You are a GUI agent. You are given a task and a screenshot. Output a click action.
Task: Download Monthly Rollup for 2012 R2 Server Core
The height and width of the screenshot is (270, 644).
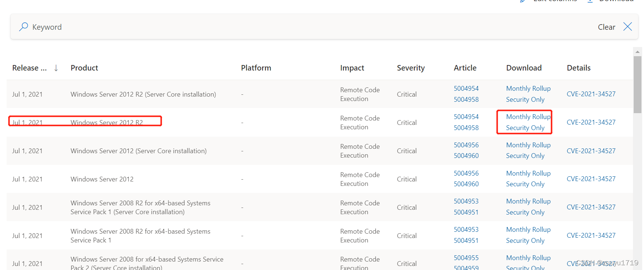pyautogui.click(x=528, y=89)
